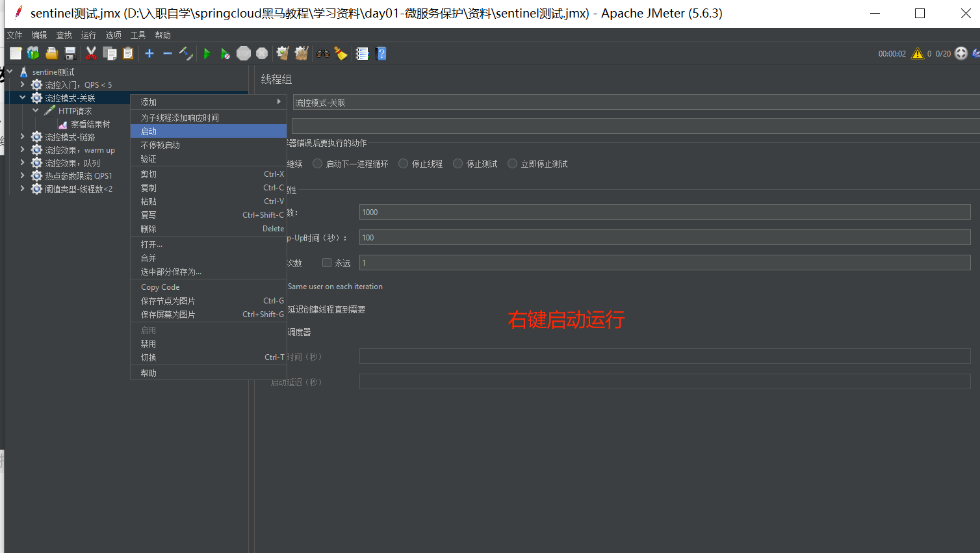980x553 pixels.
Task: Choose 保存节点为图片 in context menu
Action: (x=209, y=301)
